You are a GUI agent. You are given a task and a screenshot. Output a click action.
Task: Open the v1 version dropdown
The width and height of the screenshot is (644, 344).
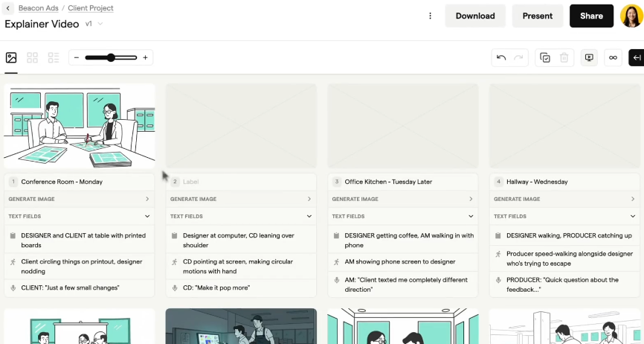94,24
